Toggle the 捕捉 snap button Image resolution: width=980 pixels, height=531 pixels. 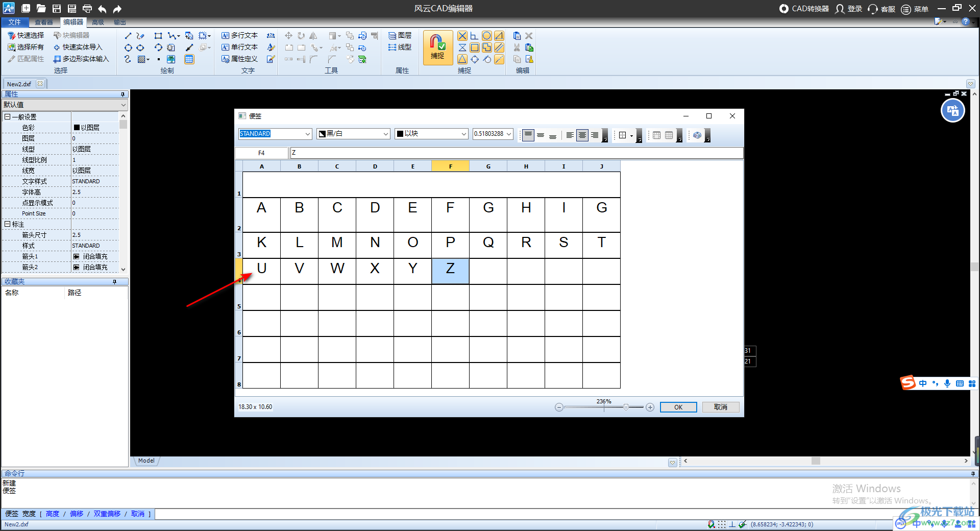[437, 47]
